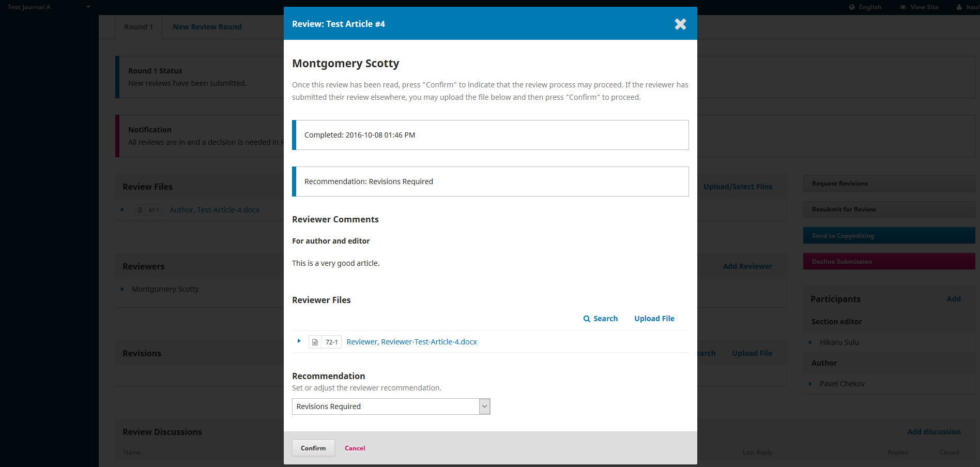Viewport: 980px width, 467px height.
Task: Click the Cancel link in dialog footer
Action: 355,448
